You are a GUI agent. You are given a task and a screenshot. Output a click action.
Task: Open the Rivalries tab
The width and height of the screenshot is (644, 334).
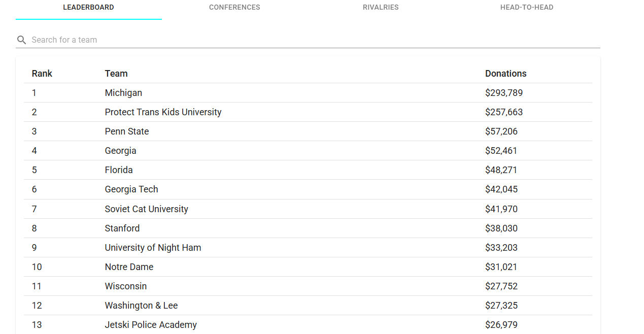tap(381, 8)
